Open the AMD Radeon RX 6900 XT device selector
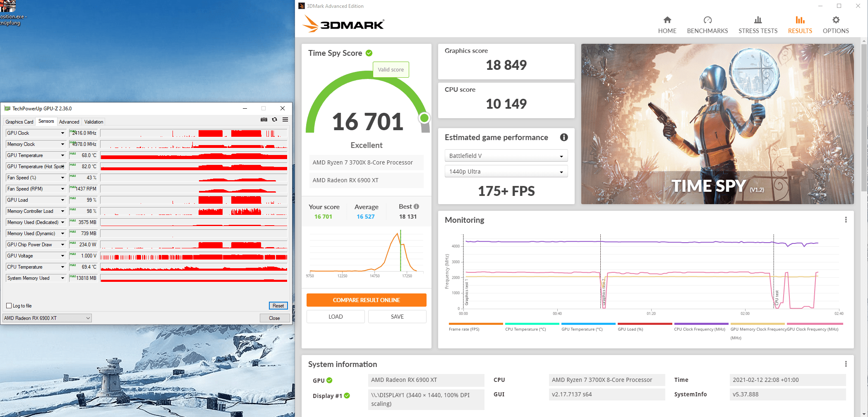This screenshot has width=868, height=417. (x=47, y=318)
